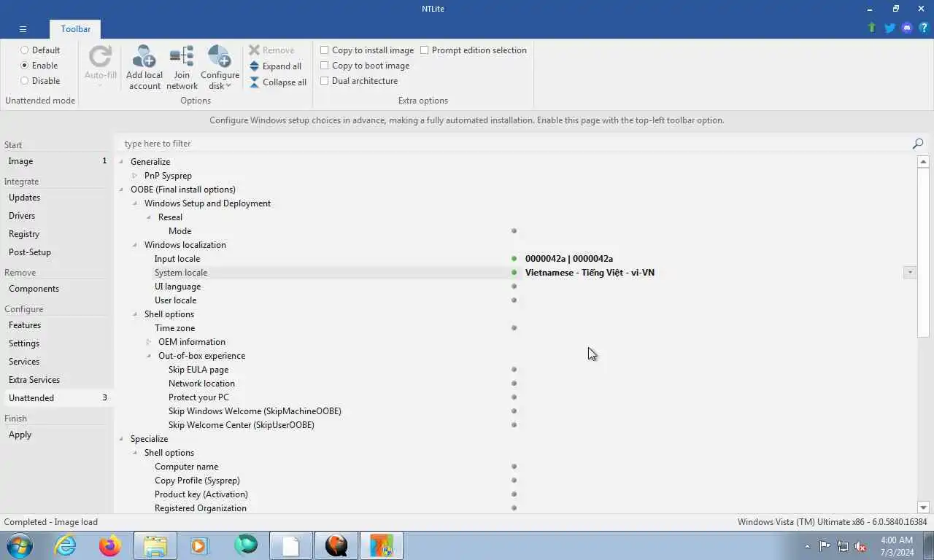Image resolution: width=934 pixels, height=560 pixels.
Task: Open the Extra Services page
Action: click(x=57, y=380)
